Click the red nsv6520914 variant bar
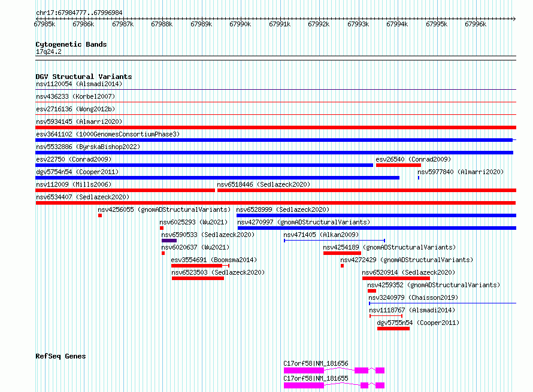 pyautogui.click(x=396, y=278)
